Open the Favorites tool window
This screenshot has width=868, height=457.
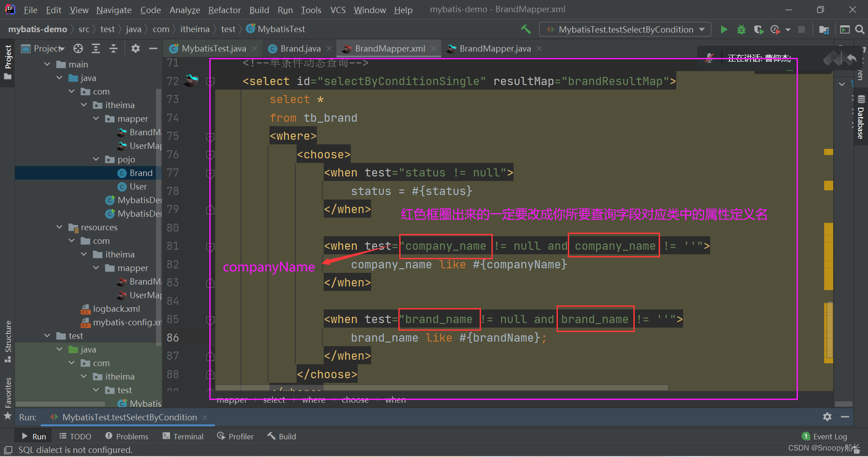tap(8, 397)
